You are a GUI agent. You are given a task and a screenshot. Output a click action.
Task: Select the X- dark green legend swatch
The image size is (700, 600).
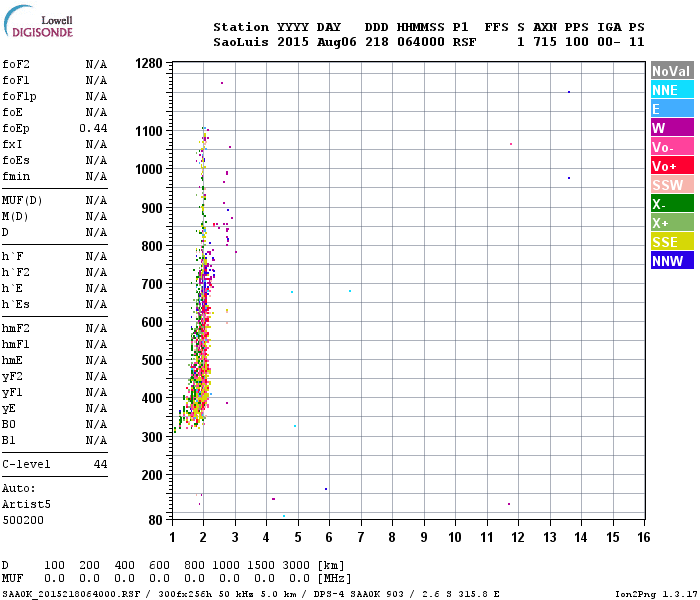coord(672,204)
